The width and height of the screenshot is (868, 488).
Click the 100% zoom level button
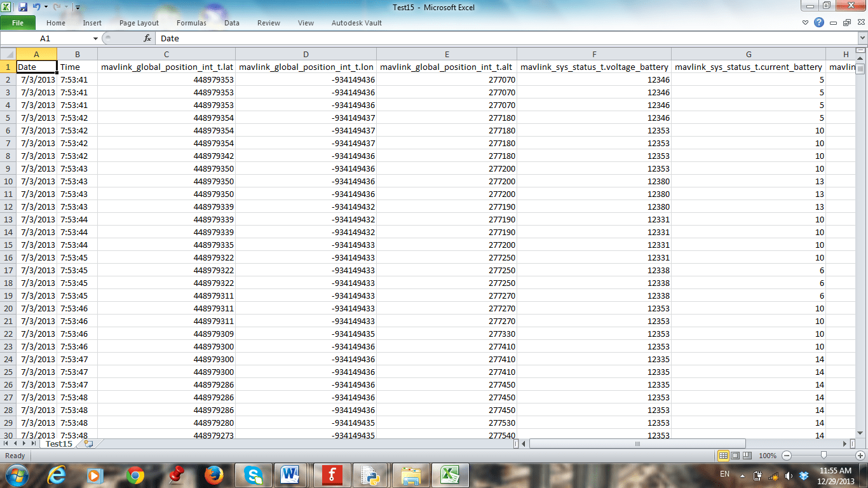coord(768,456)
